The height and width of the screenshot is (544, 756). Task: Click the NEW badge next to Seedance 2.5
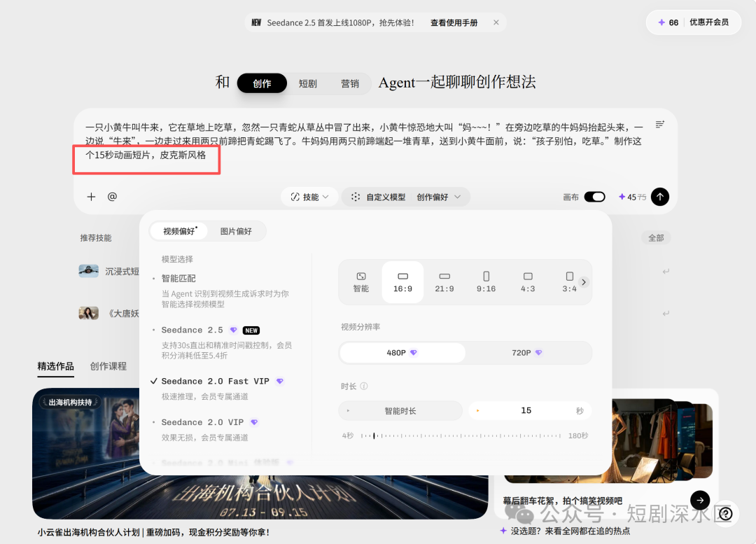(x=251, y=330)
